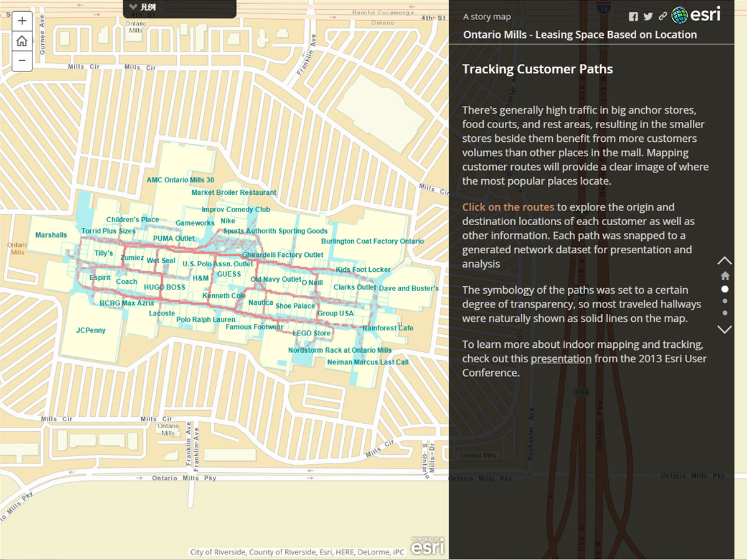The width and height of the screenshot is (747, 560).
Task: Share story map on Twitter
Action: point(648,17)
